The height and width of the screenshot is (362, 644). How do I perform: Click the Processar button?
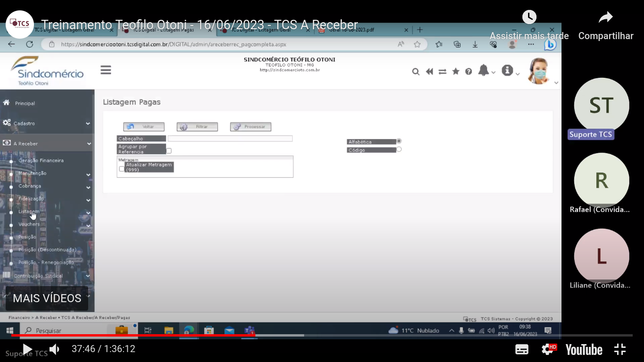click(250, 127)
